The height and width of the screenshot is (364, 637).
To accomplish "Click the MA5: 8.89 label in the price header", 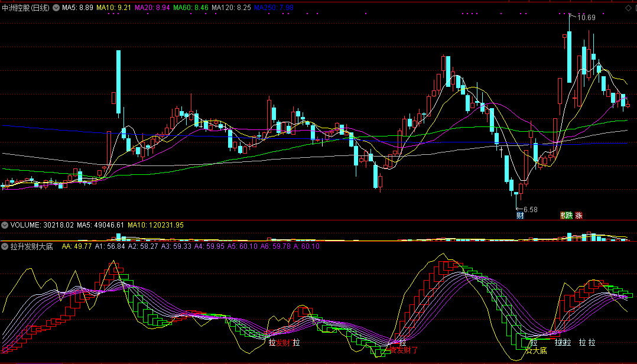I will [x=77, y=8].
